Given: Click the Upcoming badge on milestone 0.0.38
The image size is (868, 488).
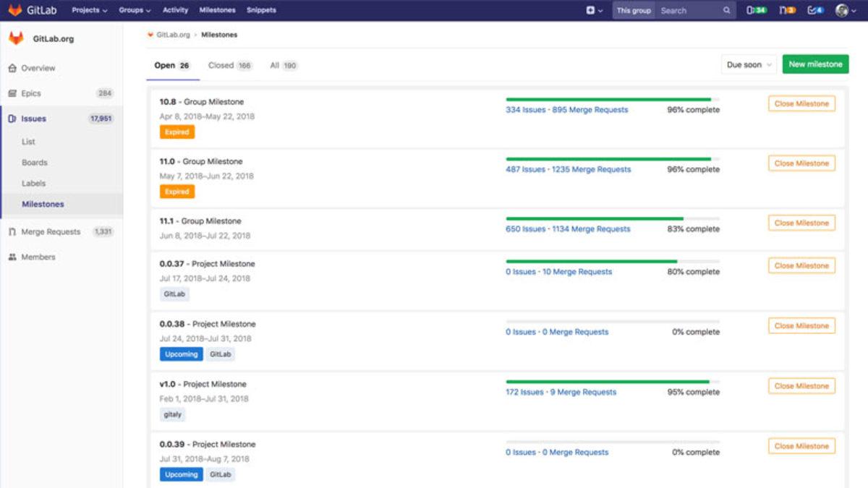Looking at the screenshot, I should tap(181, 354).
